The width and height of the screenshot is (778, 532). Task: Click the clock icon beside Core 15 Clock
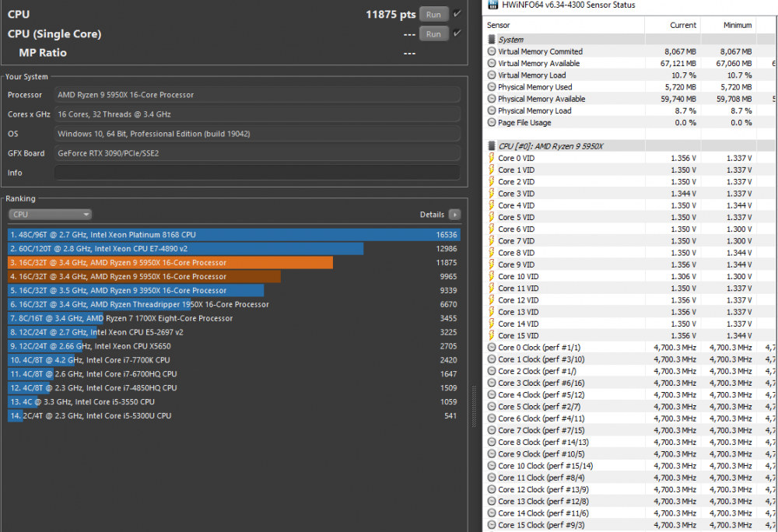click(x=492, y=525)
